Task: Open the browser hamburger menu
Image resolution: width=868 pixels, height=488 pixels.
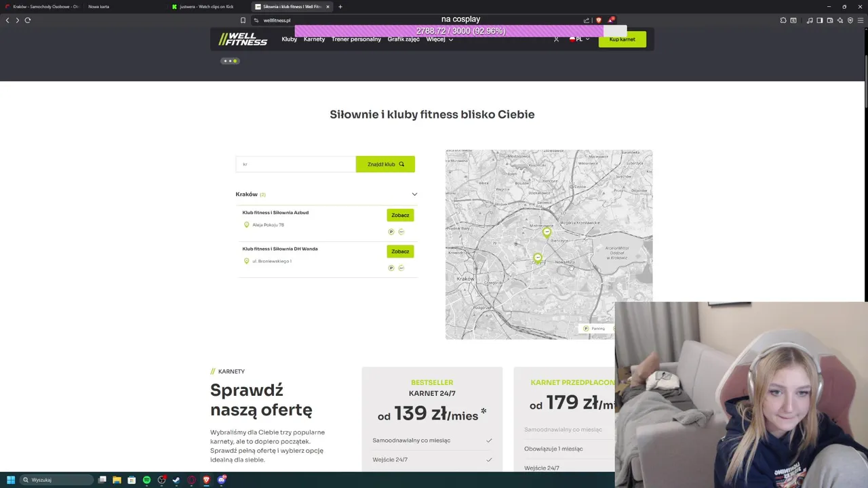Action: coord(861,20)
